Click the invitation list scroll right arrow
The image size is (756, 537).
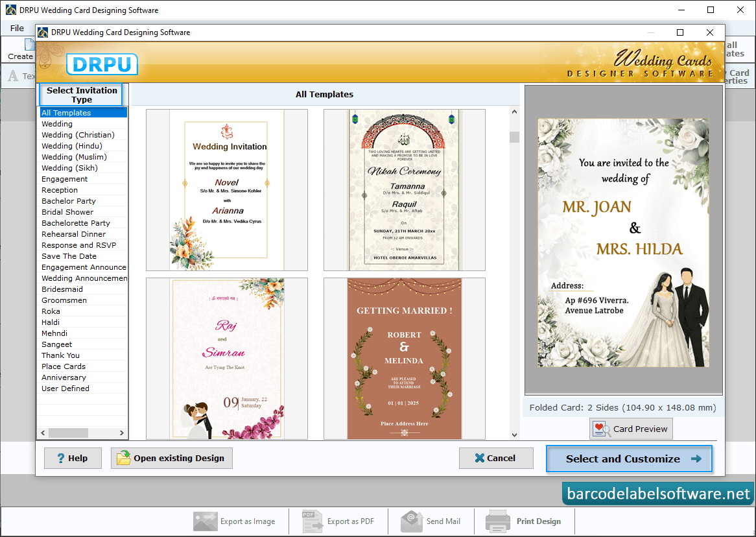tap(121, 433)
